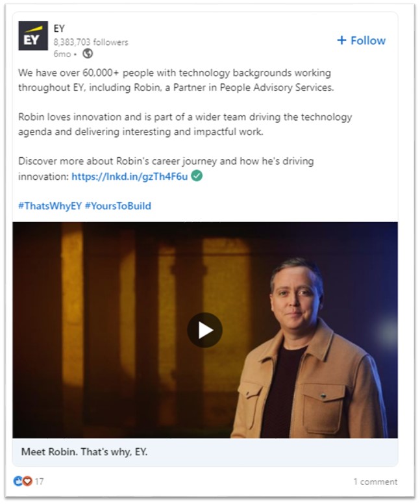420x504 pixels.
Task: Click the red heart reaction icon
Action: click(x=28, y=481)
